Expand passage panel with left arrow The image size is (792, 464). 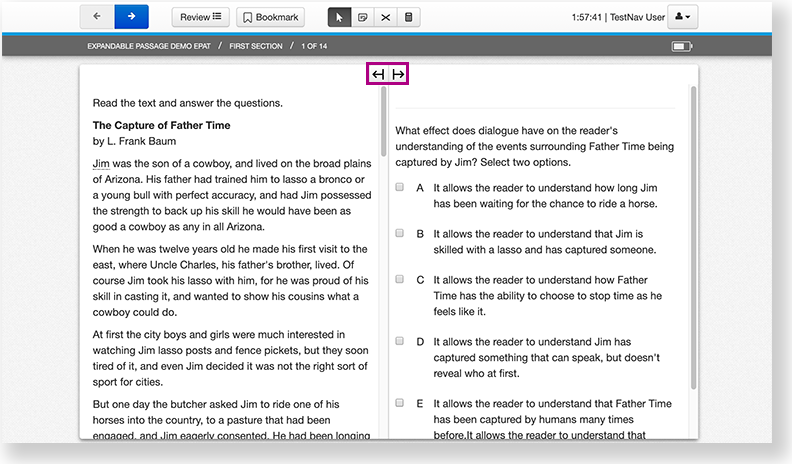[378, 75]
